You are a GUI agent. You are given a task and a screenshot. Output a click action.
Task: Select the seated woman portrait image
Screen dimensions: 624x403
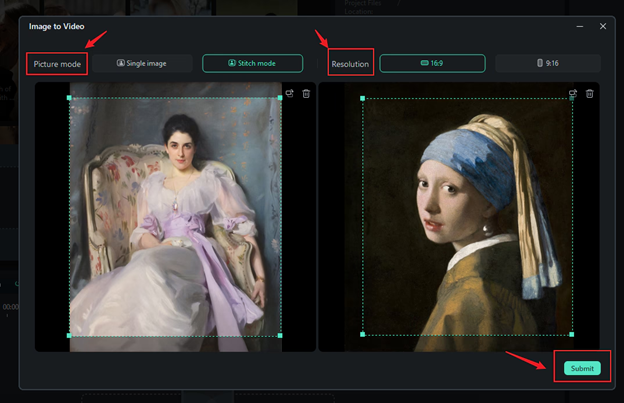pyautogui.click(x=175, y=217)
